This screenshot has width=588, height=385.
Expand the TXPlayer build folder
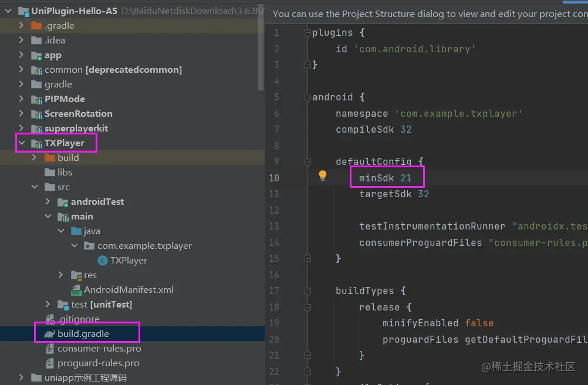coord(34,157)
